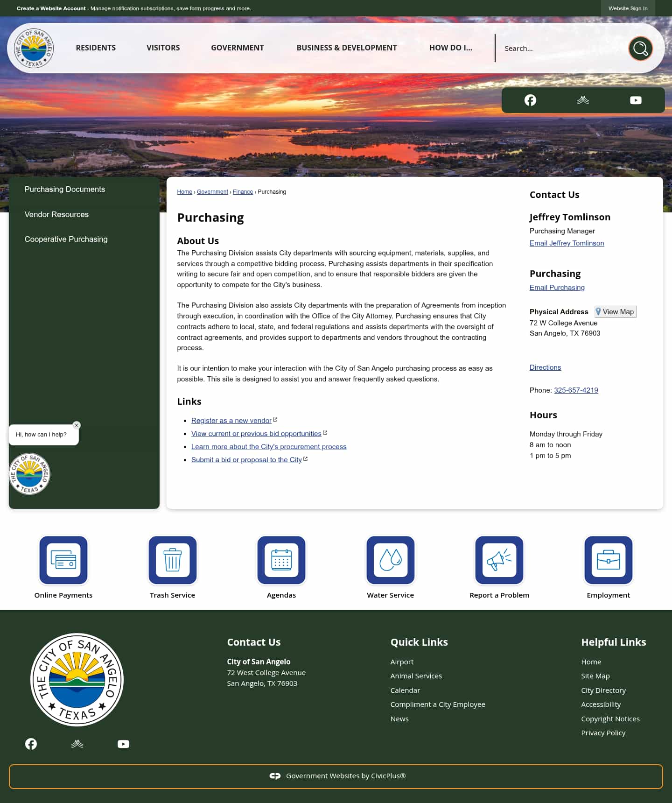Open the How Do I... menu
The height and width of the screenshot is (803, 672).
(x=451, y=48)
